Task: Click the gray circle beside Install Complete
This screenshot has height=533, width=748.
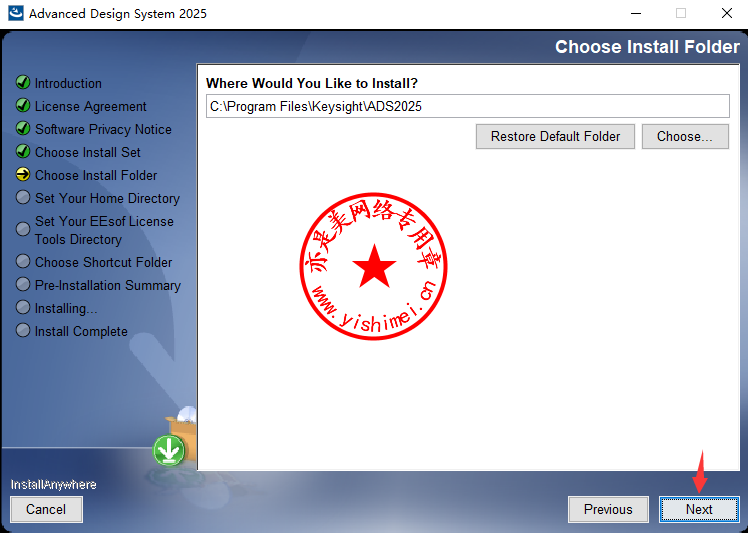Action: [x=22, y=330]
